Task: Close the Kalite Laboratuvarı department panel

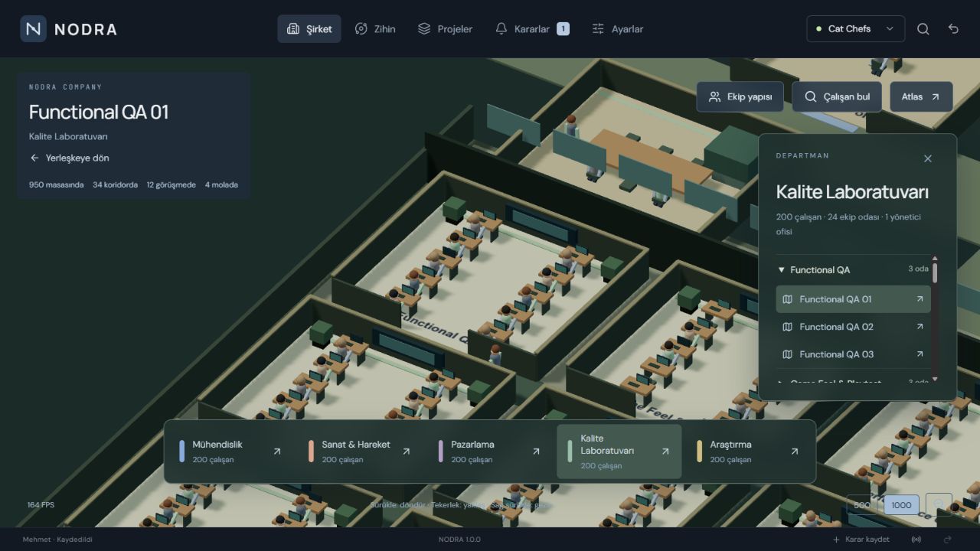Action: 928,158
